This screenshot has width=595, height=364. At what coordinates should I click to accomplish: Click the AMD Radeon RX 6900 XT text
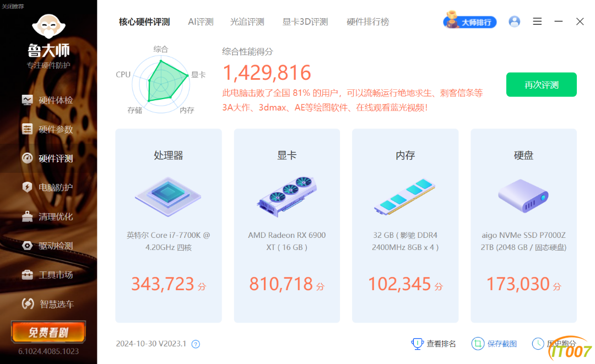287,241
